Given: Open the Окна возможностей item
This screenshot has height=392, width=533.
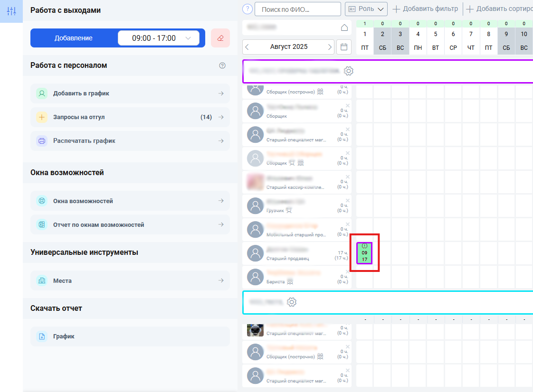Looking at the screenshot, I should [x=130, y=201].
